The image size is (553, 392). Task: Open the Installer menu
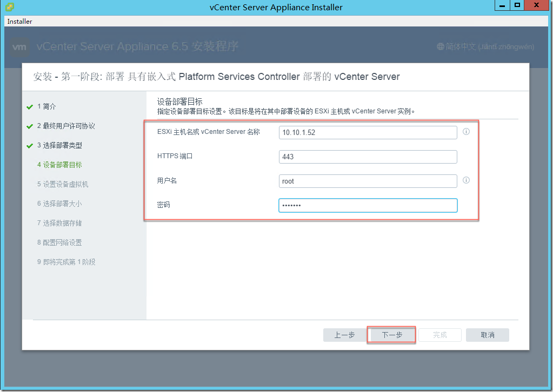pos(19,22)
